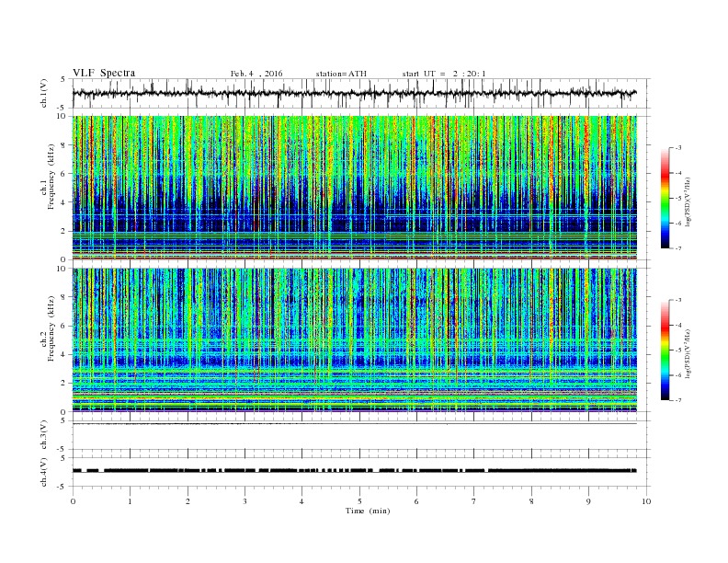Image resolution: width=728 pixels, height=563 pixels.
Task: Click the time axis tick label "9"
Action: click(588, 501)
